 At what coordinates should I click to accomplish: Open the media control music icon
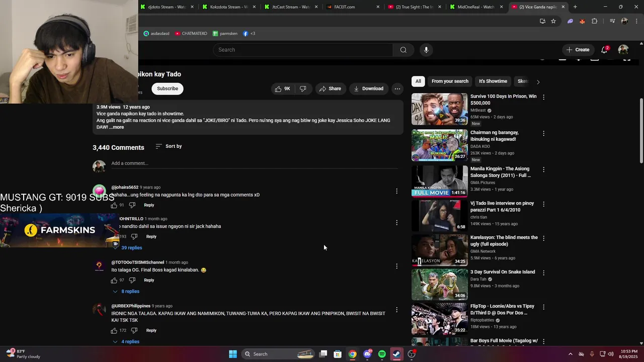(612, 21)
